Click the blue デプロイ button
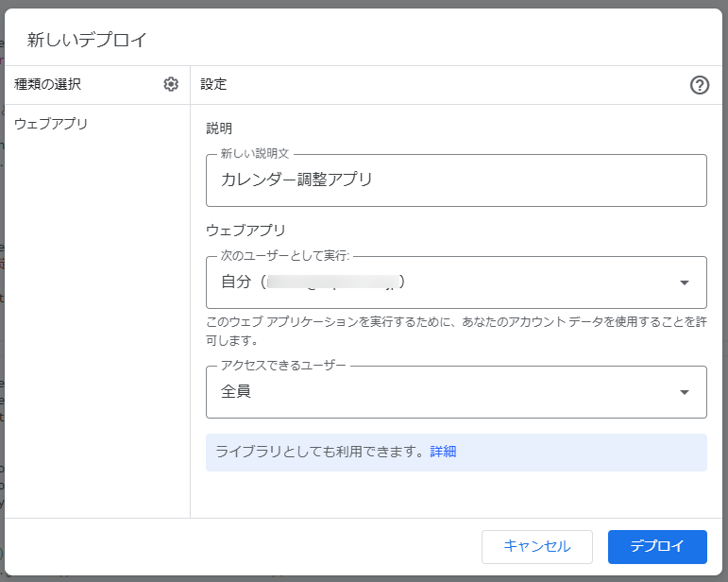This screenshot has height=582, width=728. point(657,546)
